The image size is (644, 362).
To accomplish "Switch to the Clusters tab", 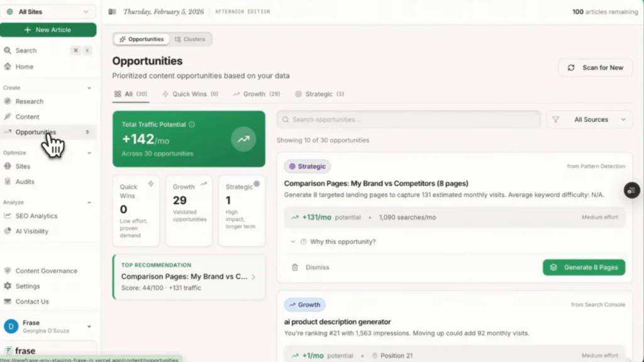I will pyautogui.click(x=191, y=38).
